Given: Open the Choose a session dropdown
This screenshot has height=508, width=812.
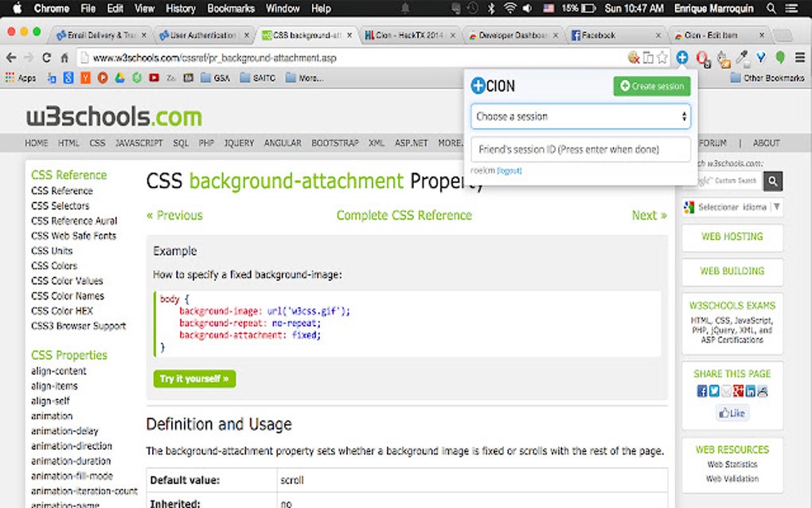Looking at the screenshot, I should point(580,115).
